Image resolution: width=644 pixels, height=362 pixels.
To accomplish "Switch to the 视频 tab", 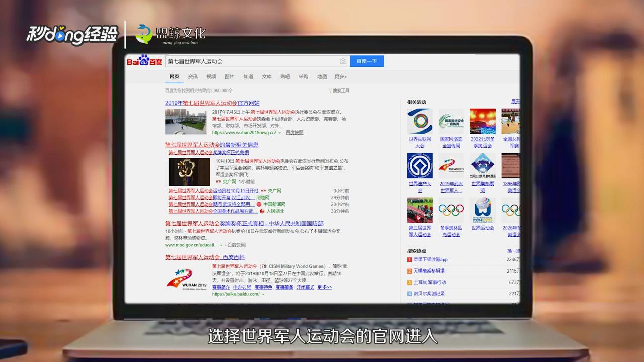I will click(x=211, y=77).
